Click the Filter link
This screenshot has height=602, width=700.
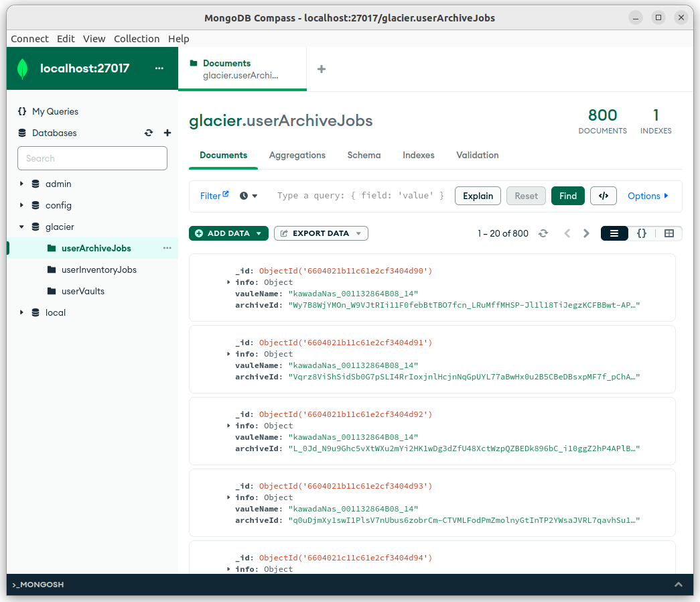[210, 196]
